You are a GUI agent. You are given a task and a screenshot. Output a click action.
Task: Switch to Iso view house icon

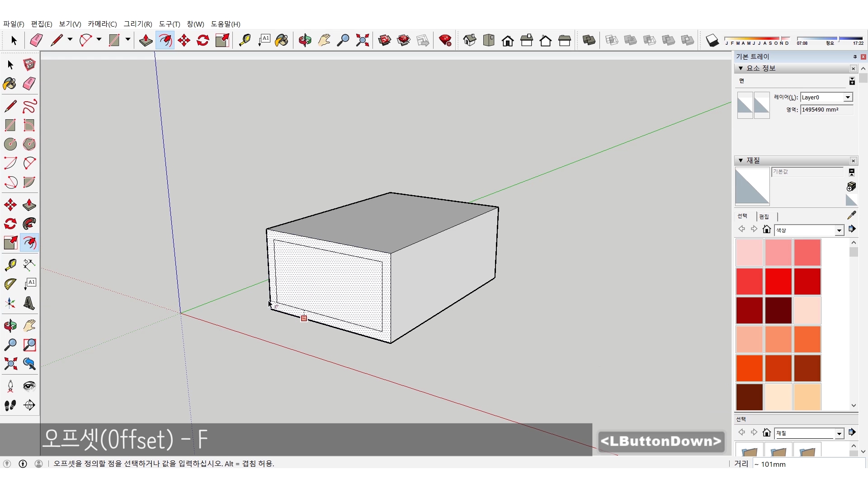coord(470,40)
